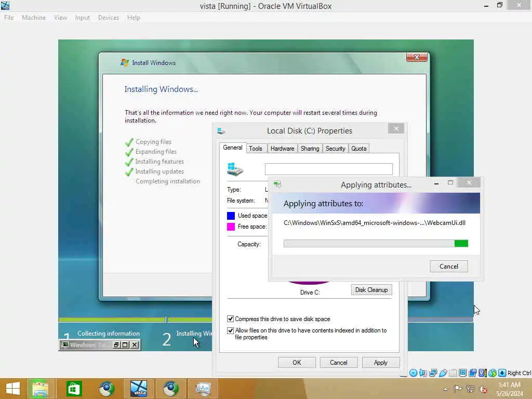Click the VirtualBox USB status icon
Screen dimensions: 532x399
[x=443, y=373]
